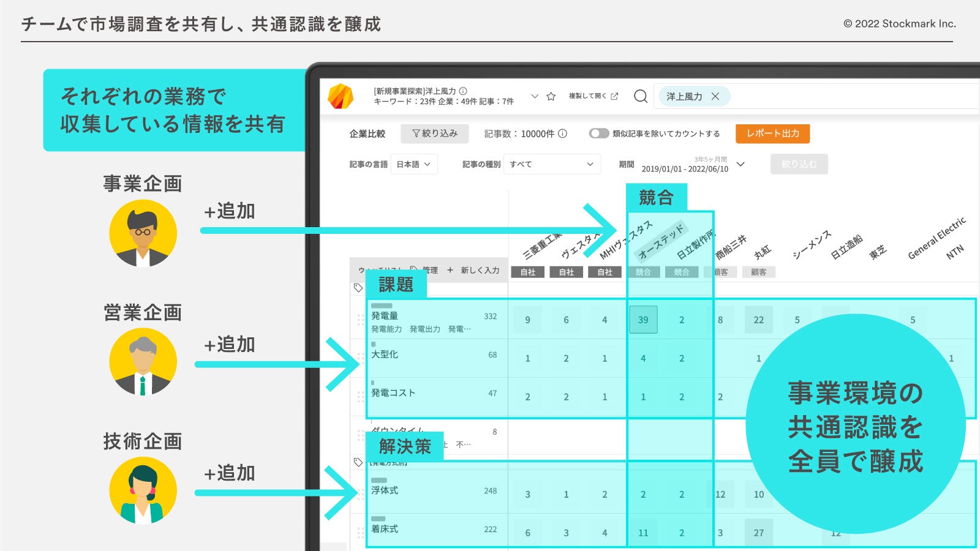980x551 pixels.
Task: Click the orange レポート出力 button
Action: coord(772,133)
